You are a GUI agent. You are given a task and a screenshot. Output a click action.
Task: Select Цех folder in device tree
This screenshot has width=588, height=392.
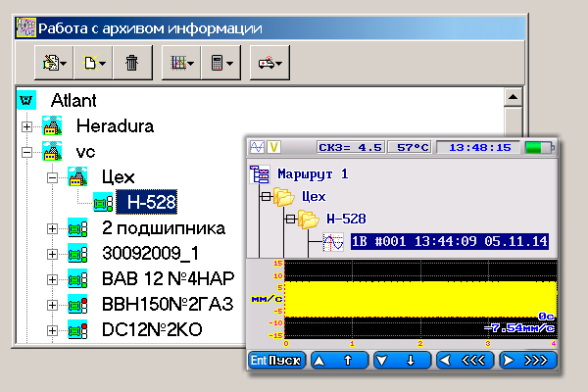pos(314,197)
